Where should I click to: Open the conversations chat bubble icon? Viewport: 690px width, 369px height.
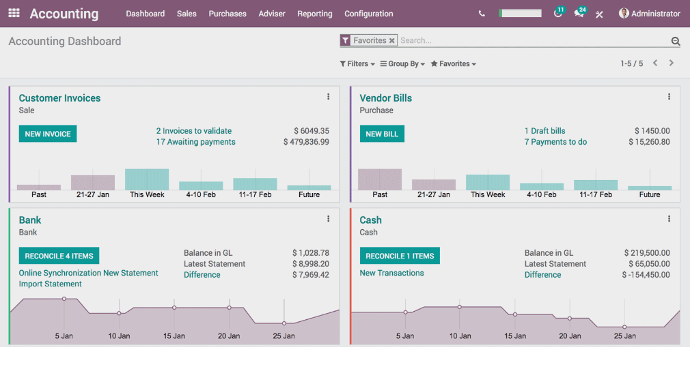(x=580, y=13)
